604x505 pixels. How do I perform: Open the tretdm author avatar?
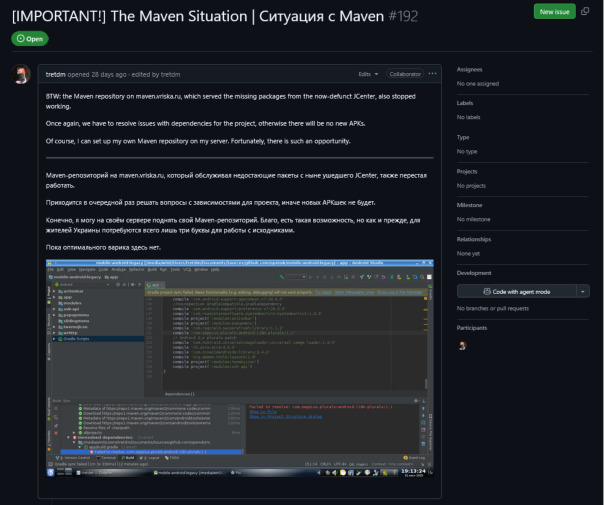[22, 76]
